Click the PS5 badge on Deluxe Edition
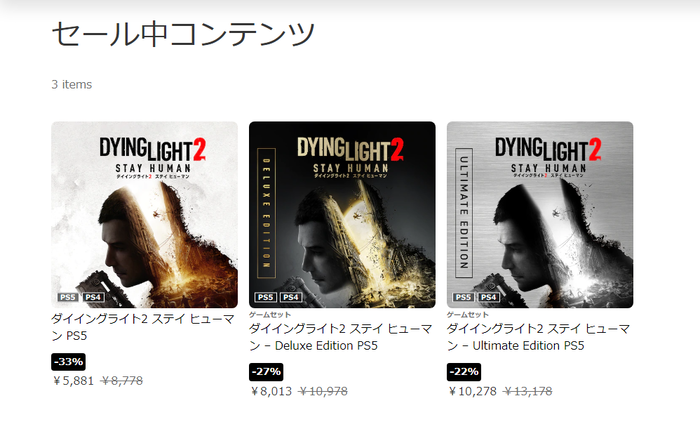Image resolution: width=700 pixels, height=429 pixels. coord(266,297)
